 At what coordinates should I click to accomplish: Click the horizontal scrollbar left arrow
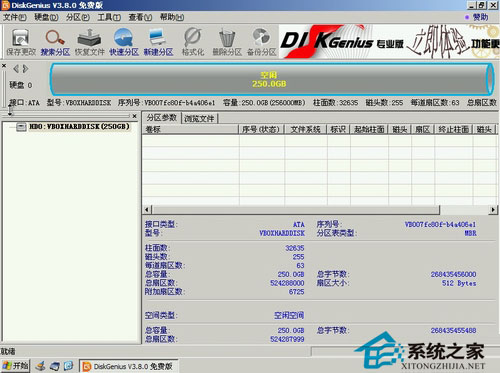tap(147, 210)
